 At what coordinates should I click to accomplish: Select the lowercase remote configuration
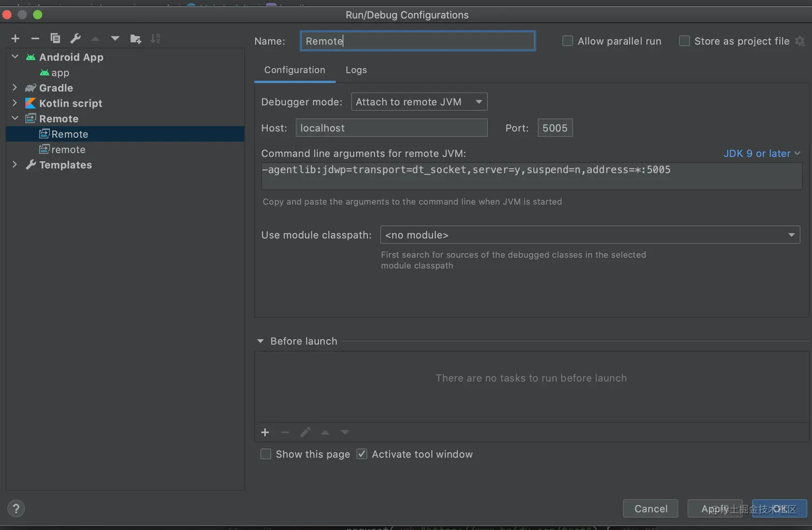pos(68,149)
